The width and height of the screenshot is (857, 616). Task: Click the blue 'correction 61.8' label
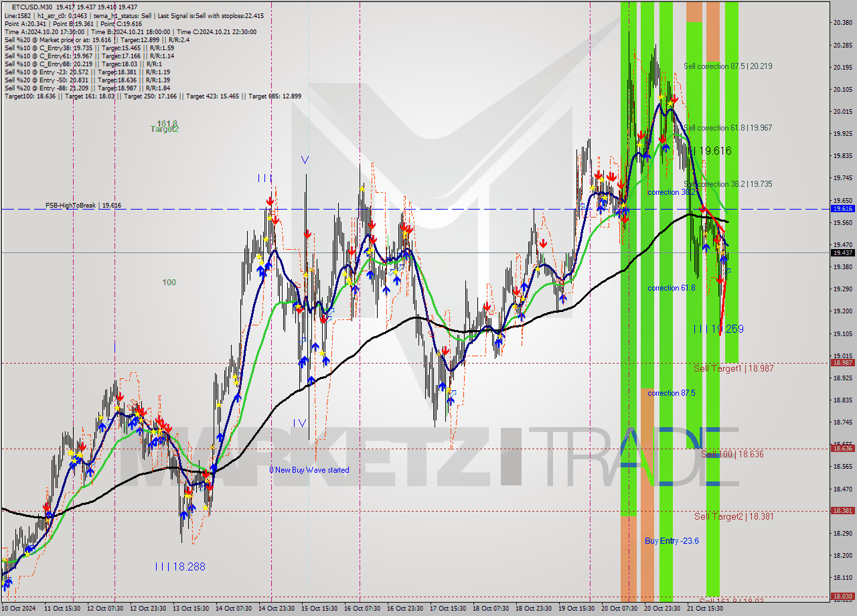[x=671, y=288]
